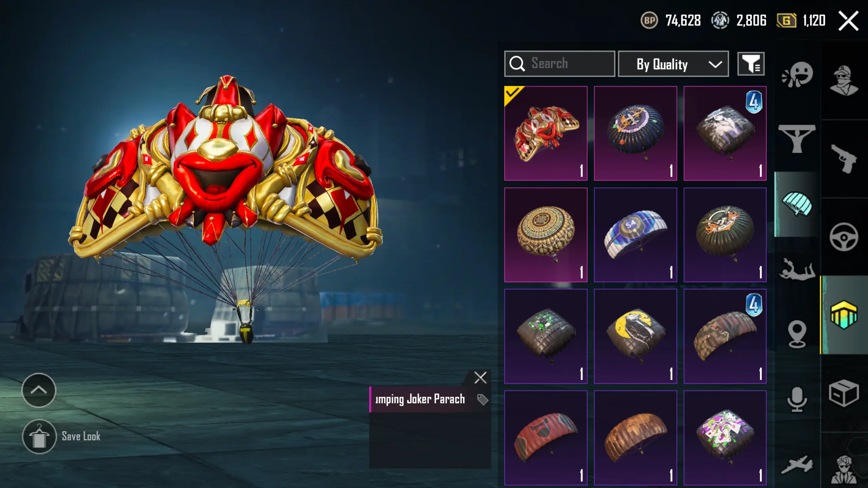Select the parachute category tab

pos(797,204)
